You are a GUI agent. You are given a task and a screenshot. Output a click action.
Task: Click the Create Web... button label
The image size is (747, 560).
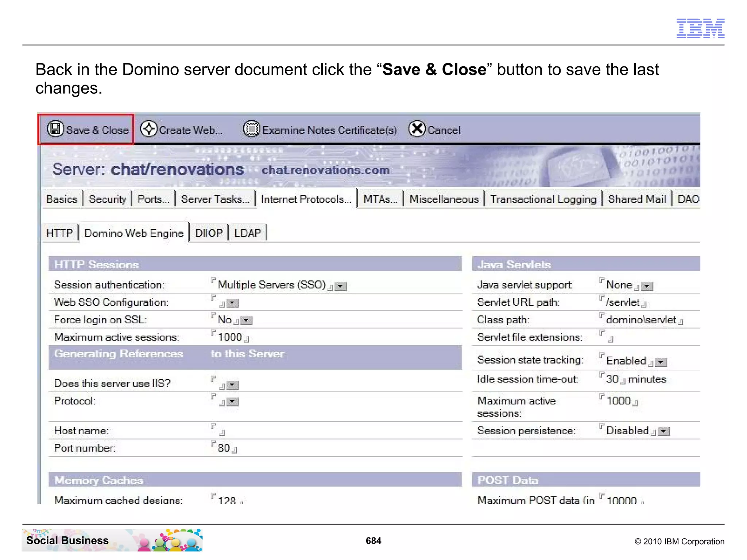coord(191,130)
